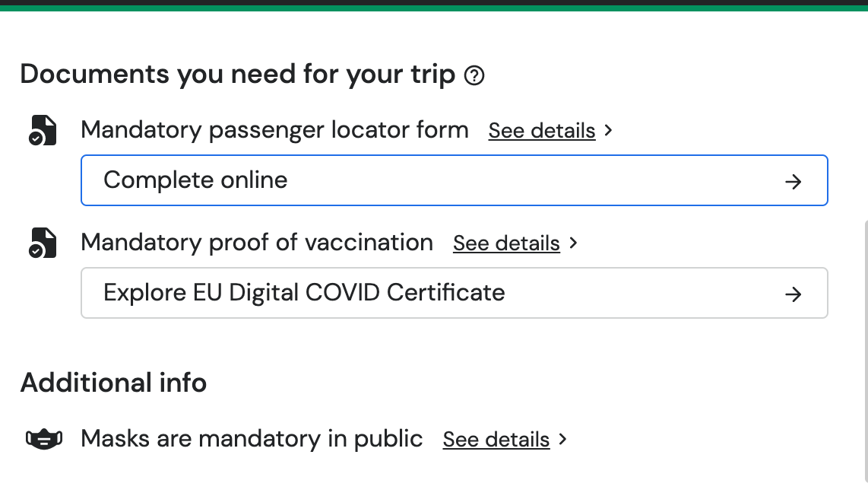Click the Mandatory passenger locator form label
This screenshot has width=868, height=496.
(274, 130)
